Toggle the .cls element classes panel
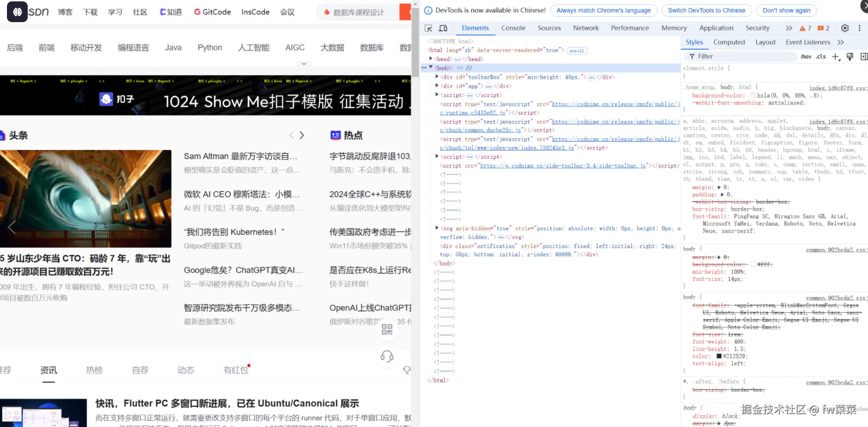868x427 pixels. [x=821, y=56]
